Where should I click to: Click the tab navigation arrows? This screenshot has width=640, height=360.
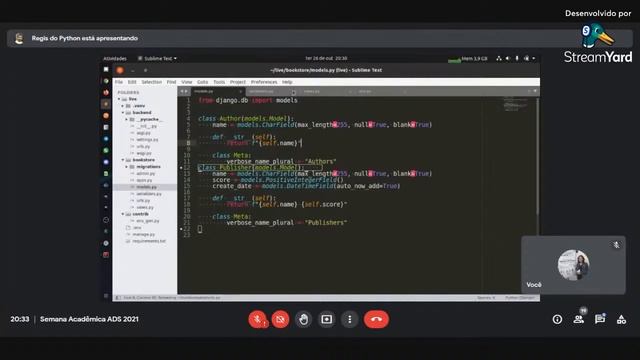pyautogui.click(x=184, y=91)
